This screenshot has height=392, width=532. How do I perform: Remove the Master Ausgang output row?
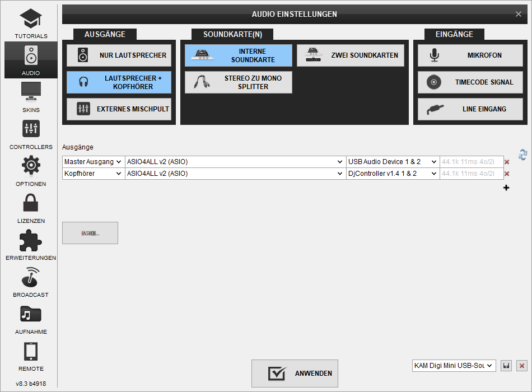[x=507, y=162]
